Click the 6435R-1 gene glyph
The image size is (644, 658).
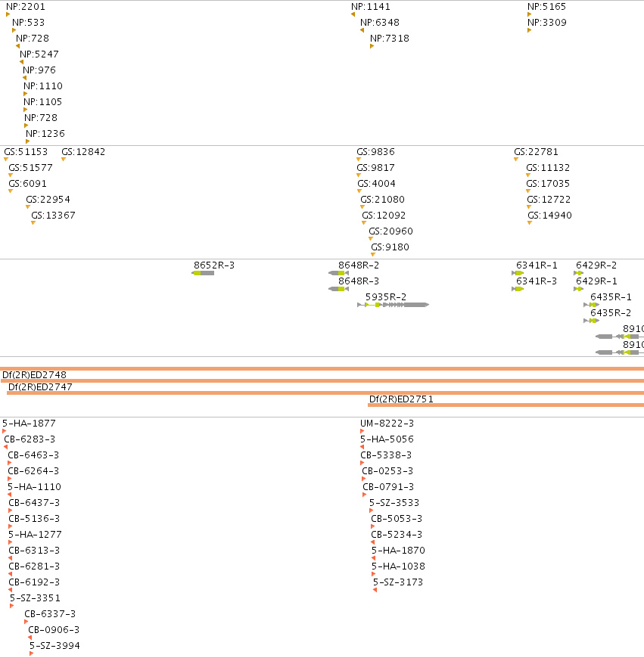[592, 305]
